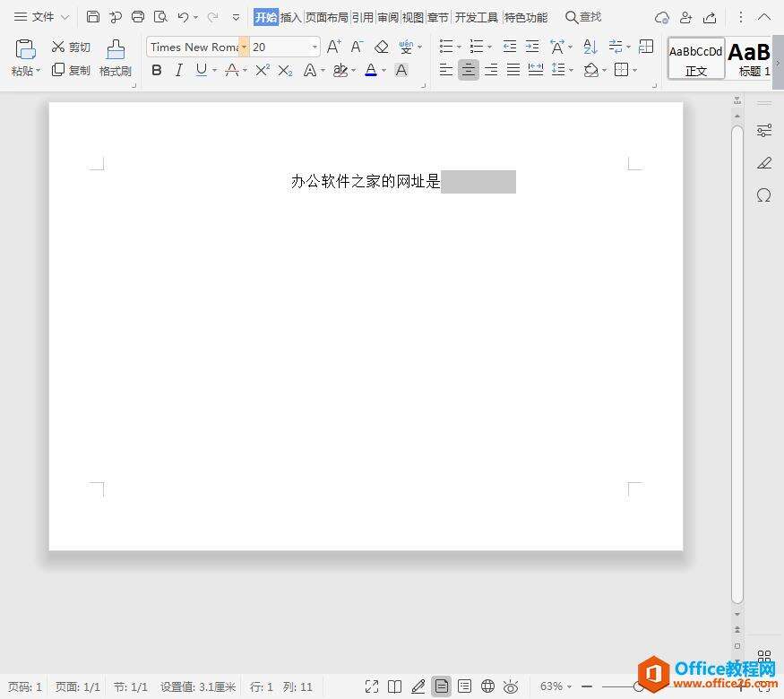Open Chinese layout options icon
This screenshot has height=699, width=784.
[557, 47]
